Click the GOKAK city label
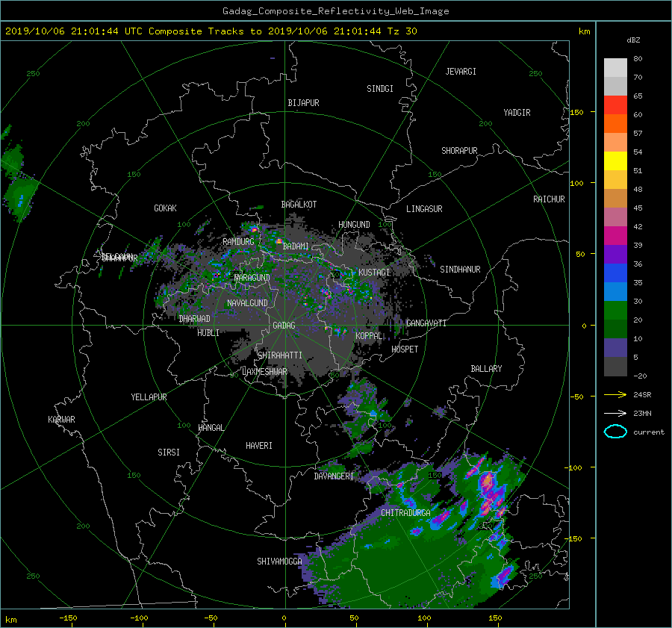 (166, 208)
